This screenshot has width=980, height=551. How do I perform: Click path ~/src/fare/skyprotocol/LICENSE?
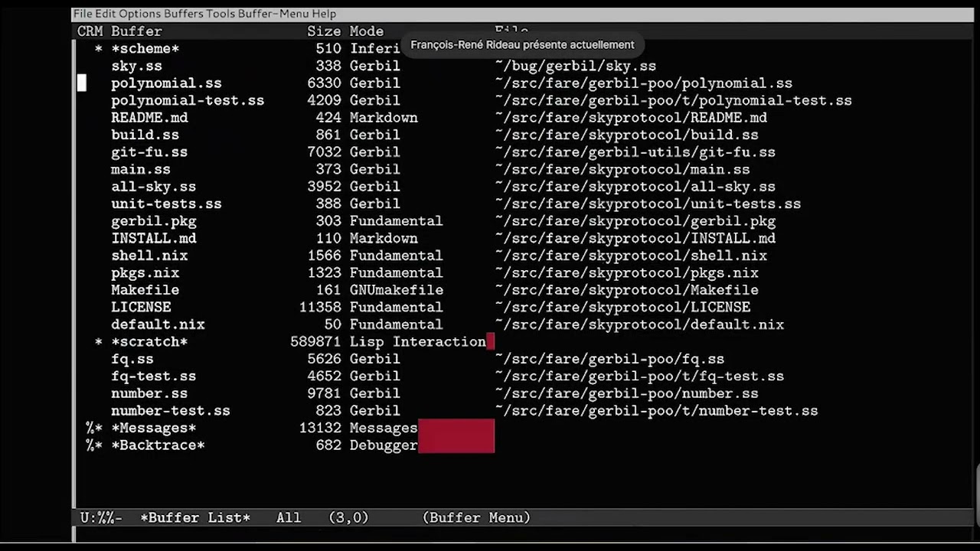tap(622, 307)
